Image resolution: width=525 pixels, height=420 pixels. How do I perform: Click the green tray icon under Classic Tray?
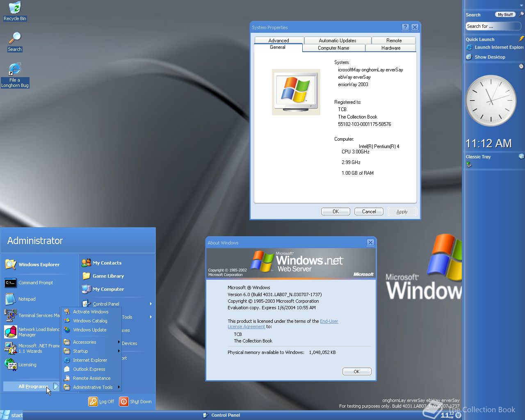click(x=469, y=164)
